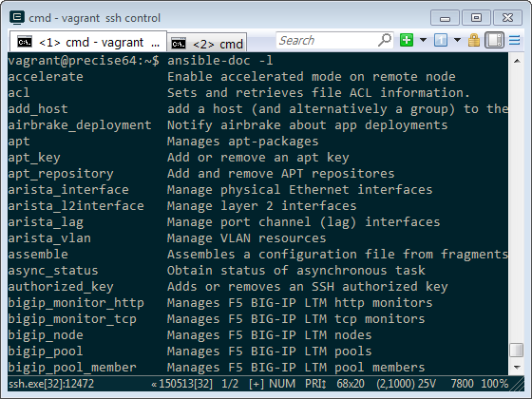Open the hamburger system menu icon

click(x=514, y=40)
